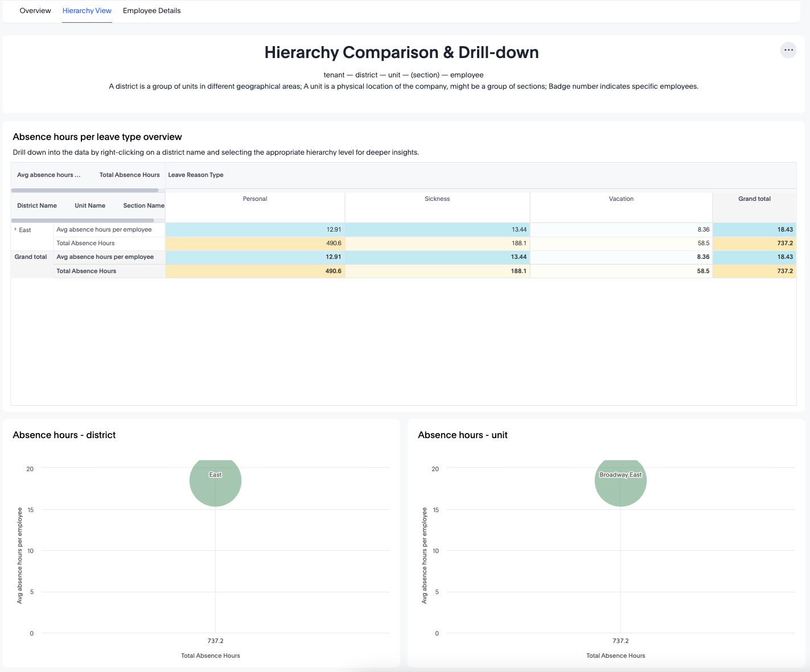The height and width of the screenshot is (672, 810).
Task: Click the East bubble in district chart
Action: (215, 483)
